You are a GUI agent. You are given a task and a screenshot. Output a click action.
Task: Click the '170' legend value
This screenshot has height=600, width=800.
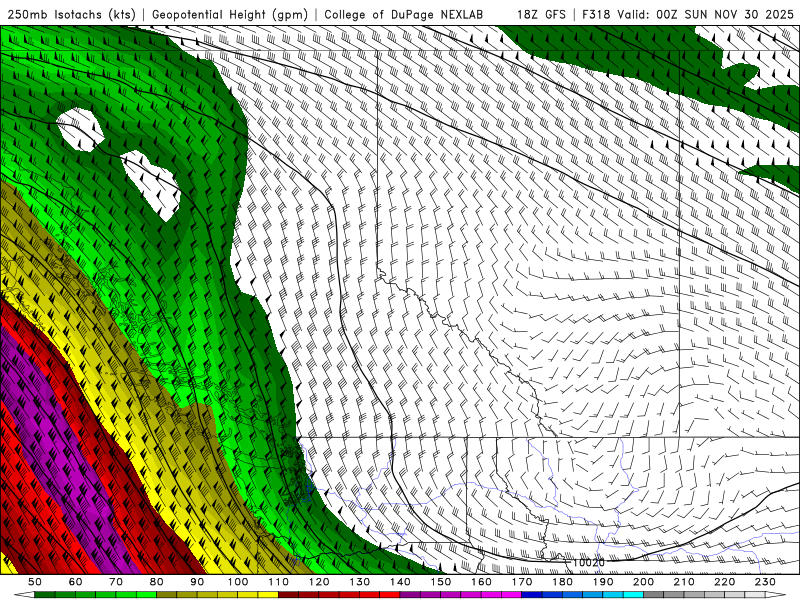pyautogui.click(x=521, y=582)
